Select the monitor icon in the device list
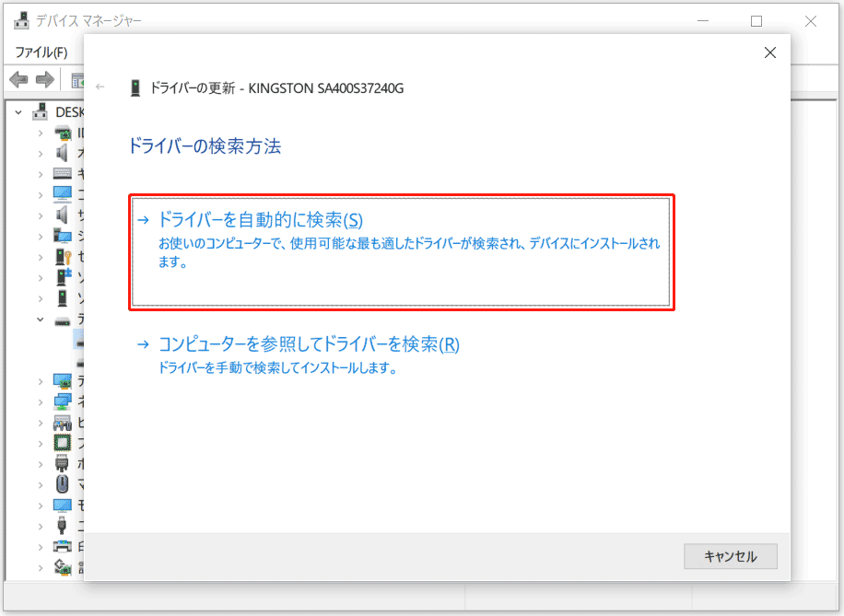 tap(63, 506)
